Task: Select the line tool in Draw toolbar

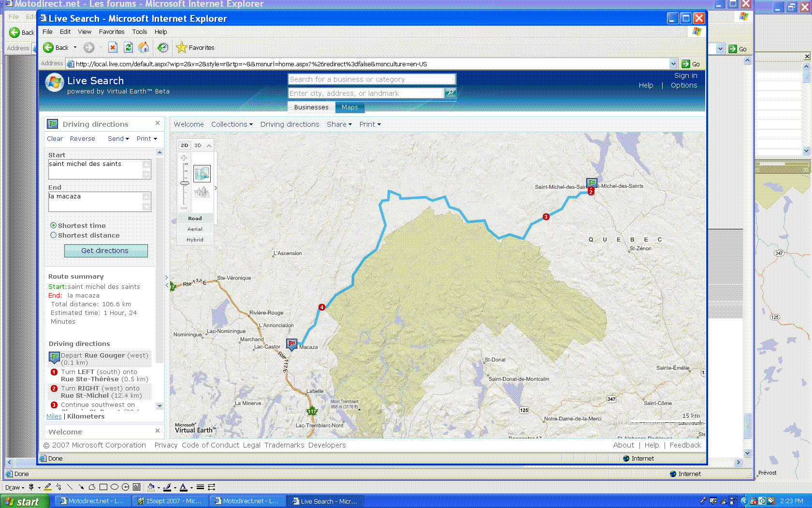Action: (70, 487)
